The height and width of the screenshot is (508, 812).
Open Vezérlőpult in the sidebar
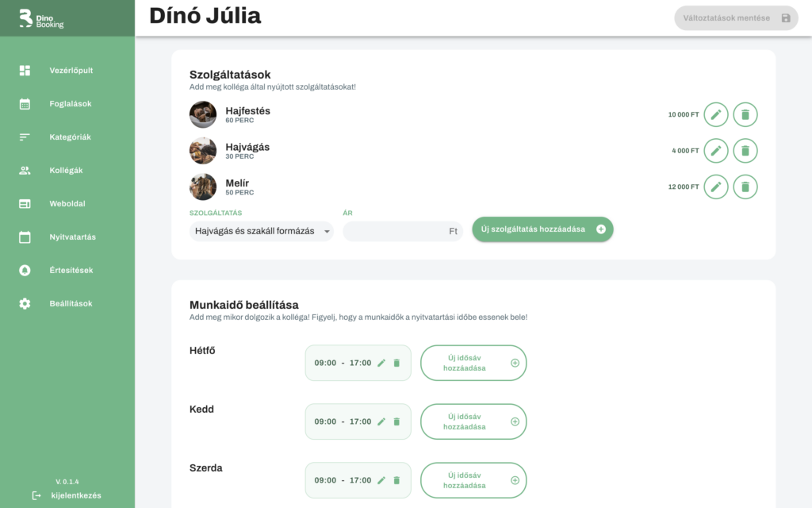click(x=71, y=71)
